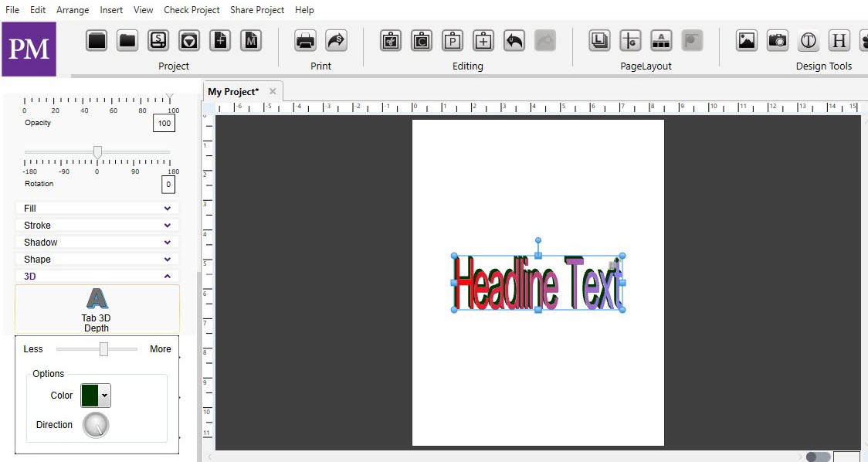Undo the last action with the U arrow

(514, 41)
